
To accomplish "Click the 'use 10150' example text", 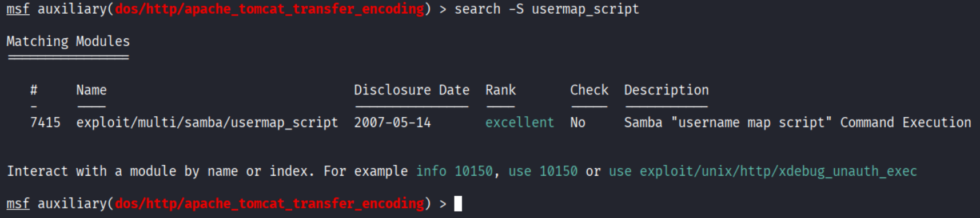I will tap(543, 171).
